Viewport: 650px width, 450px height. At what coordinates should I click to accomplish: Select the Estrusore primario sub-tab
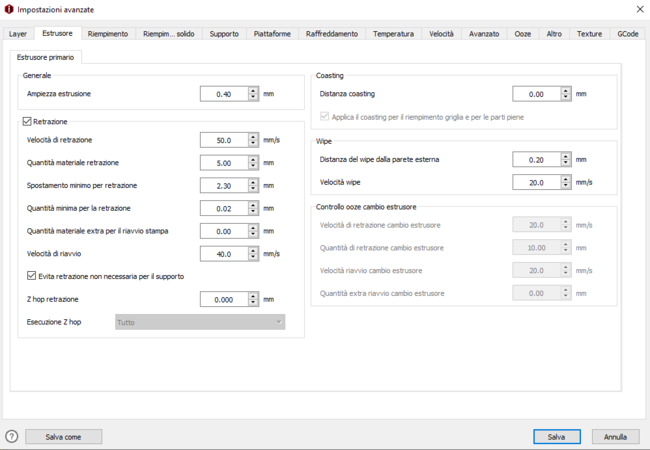click(46, 57)
